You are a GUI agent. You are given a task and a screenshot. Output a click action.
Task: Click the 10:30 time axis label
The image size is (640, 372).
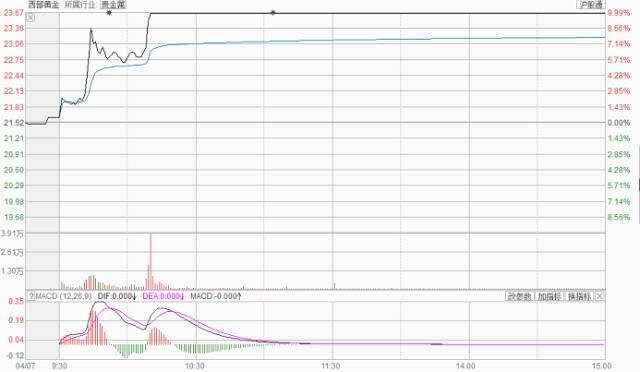click(x=194, y=366)
